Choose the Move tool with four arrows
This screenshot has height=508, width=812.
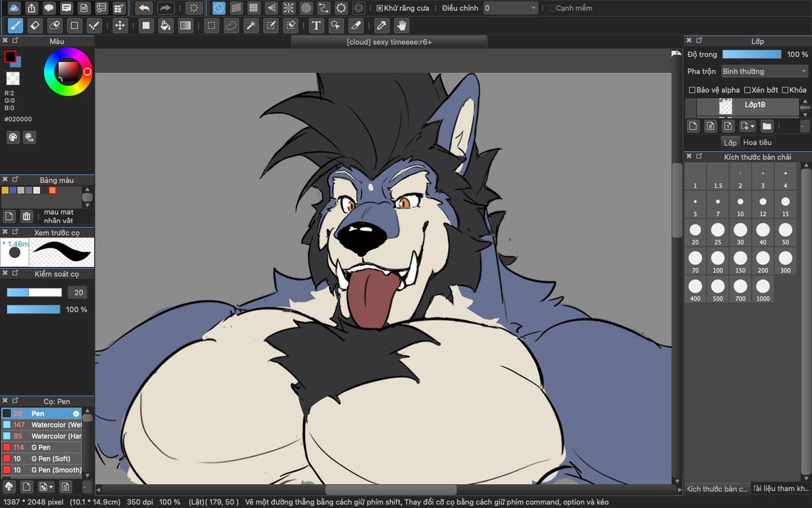120,26
